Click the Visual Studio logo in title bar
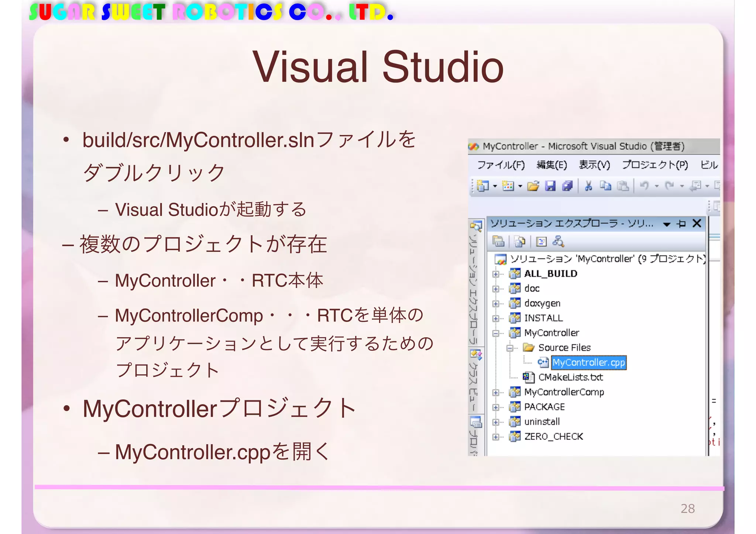756x534 pixels. tap(474, 147)
